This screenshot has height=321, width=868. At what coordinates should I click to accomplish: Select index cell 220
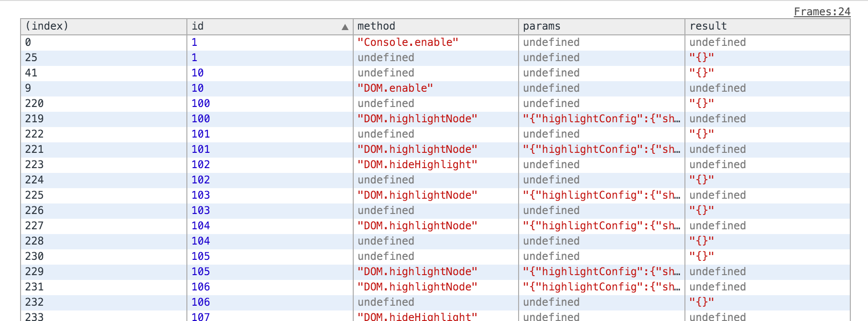pos(34,104)
